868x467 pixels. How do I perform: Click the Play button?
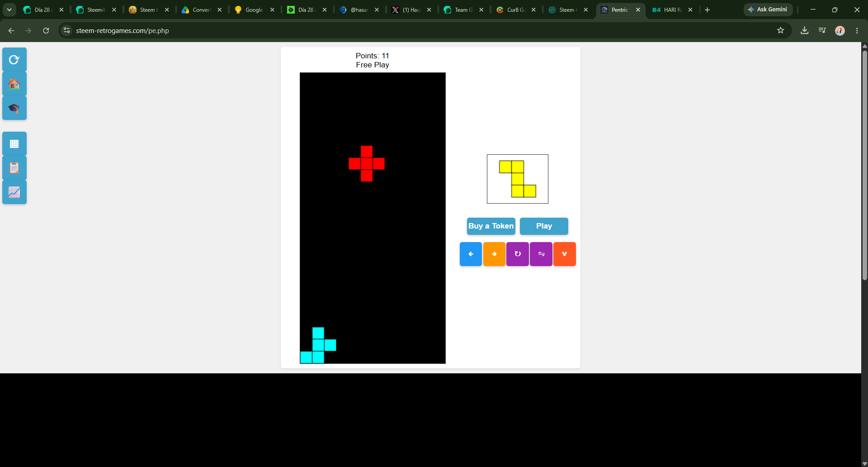544,226
